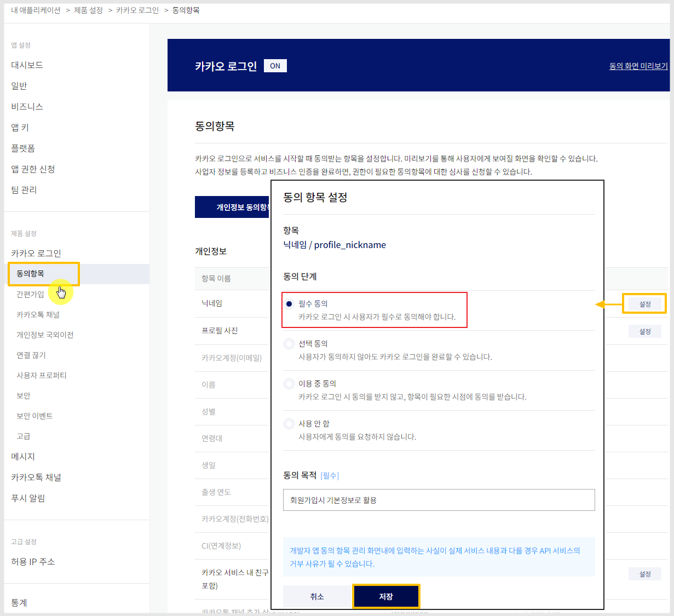Click the 저장 button in the dialog
The height and width of the screenshot is (616, 674).
386,596
